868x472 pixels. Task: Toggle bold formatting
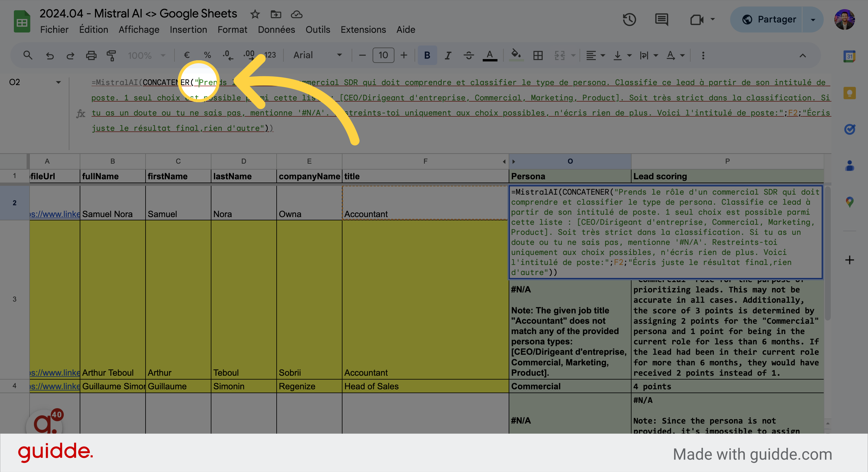coord(427,55)
